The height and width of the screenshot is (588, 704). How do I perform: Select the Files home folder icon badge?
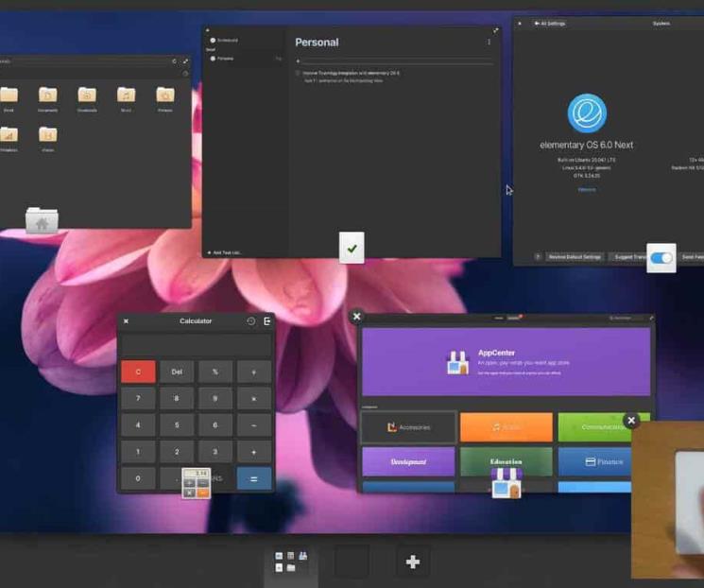point(42,220)
